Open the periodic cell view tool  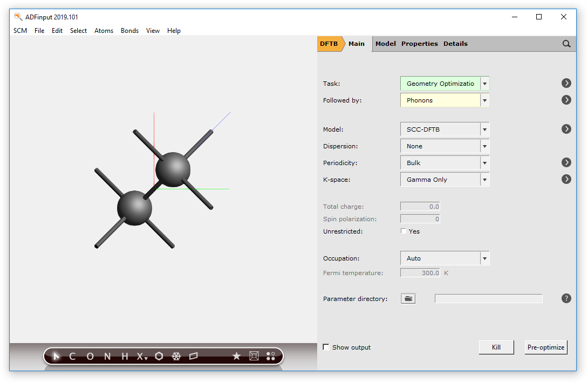coord(254,356)
